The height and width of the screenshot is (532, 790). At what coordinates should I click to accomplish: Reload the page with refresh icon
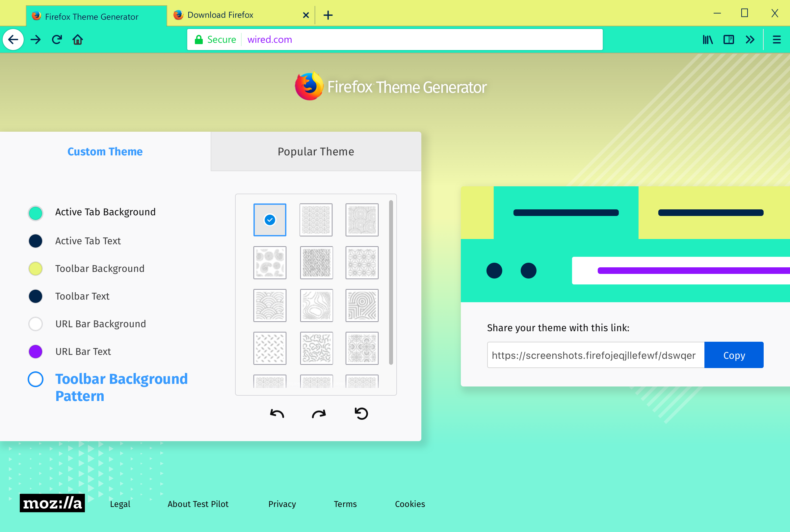57,40
